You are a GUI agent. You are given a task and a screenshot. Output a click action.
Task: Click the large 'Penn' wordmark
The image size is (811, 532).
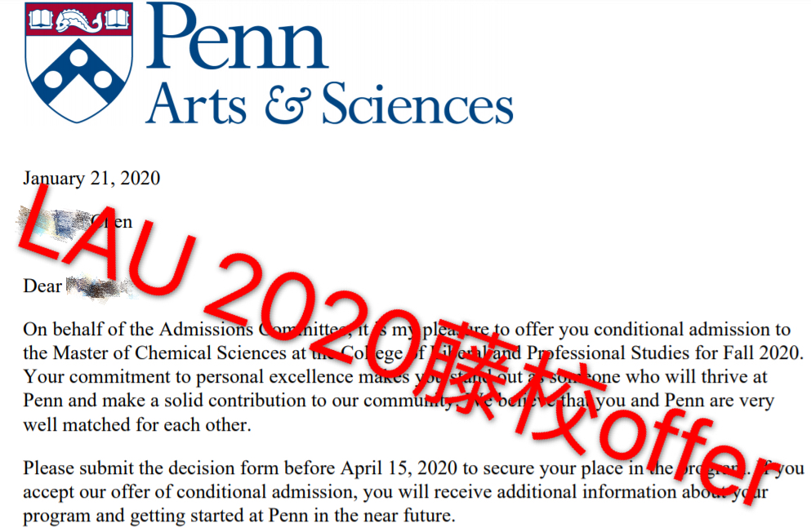[237, 36]
